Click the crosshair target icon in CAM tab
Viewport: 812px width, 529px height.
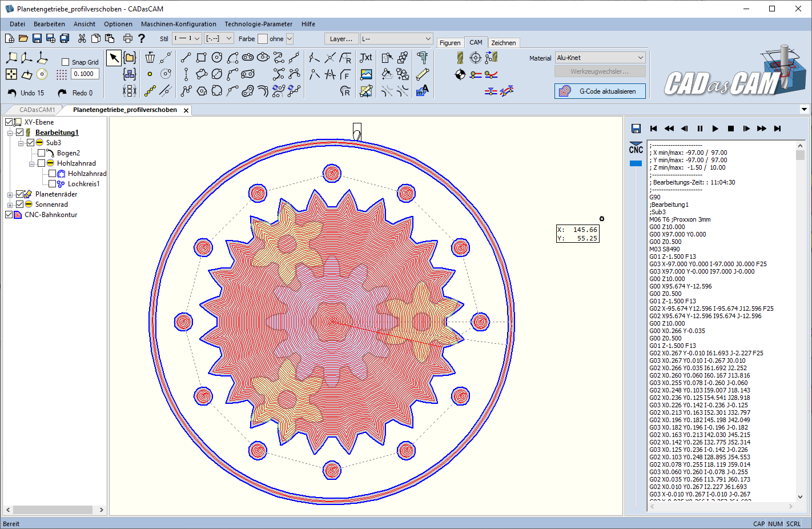[x=475, y=58]
